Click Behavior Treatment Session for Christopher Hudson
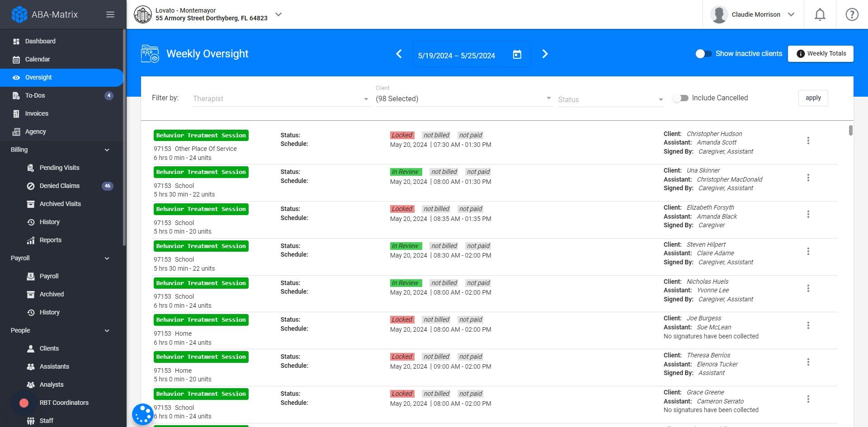Screen dimensions: 868x427 [x=201, y=136]
